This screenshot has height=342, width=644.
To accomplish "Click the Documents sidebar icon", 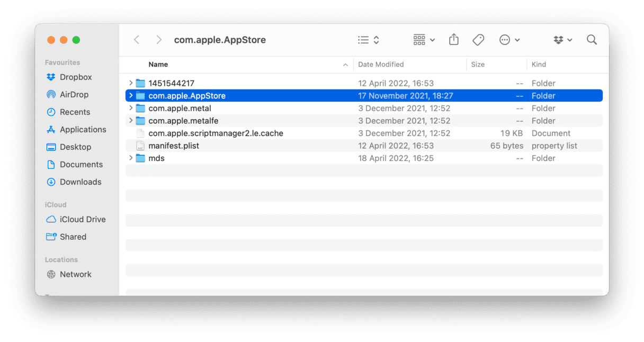I will (x=51, y=165).
